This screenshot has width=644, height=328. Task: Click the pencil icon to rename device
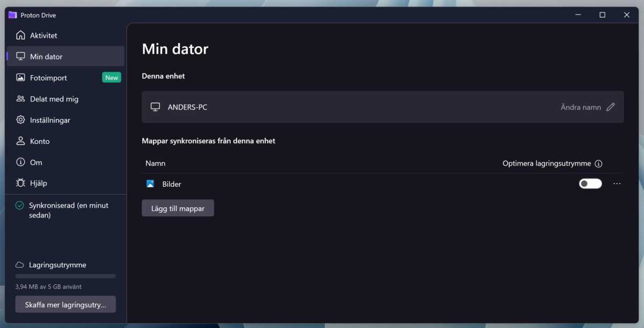[x=610, y=107]
